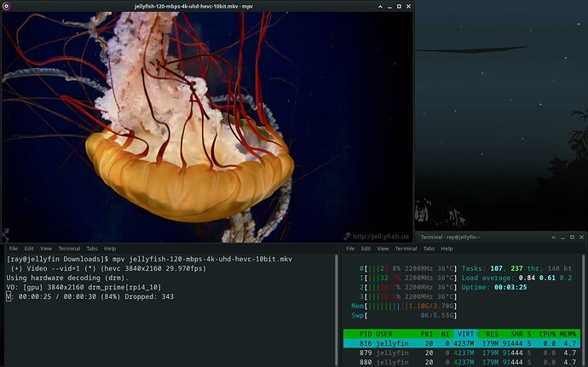Sort htop by the NI column header
This screenshot has height=367, width=588.
445,334
